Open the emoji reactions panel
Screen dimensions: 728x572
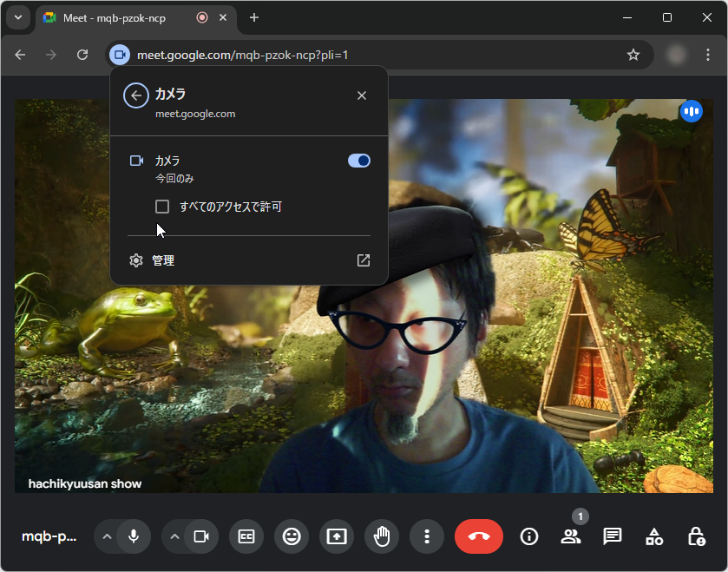click(291, 536)
